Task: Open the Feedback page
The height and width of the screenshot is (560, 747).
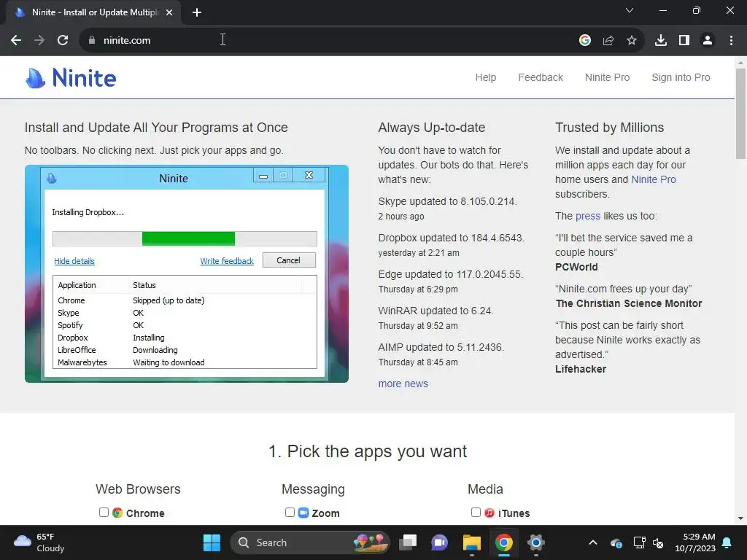Action: [541, 77]
